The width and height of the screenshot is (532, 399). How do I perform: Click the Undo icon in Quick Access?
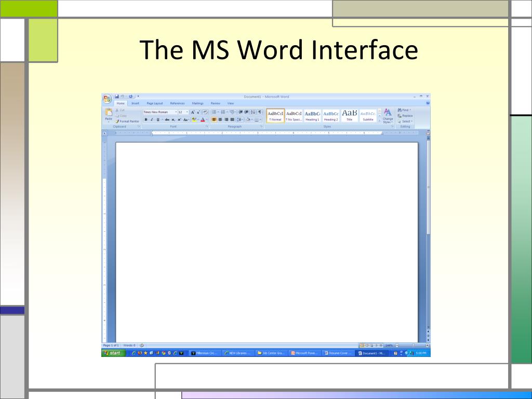pyautogui.click(x=123, y=96)
